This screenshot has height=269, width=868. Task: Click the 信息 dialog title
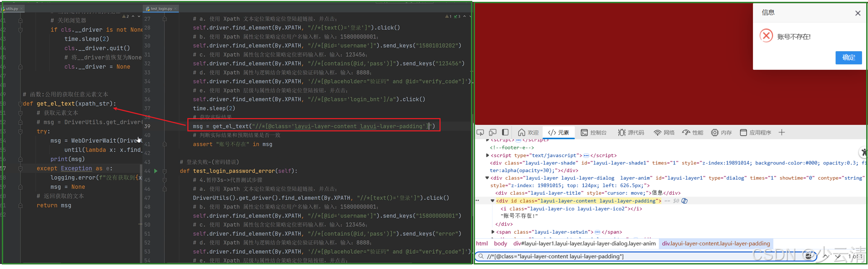768,12
